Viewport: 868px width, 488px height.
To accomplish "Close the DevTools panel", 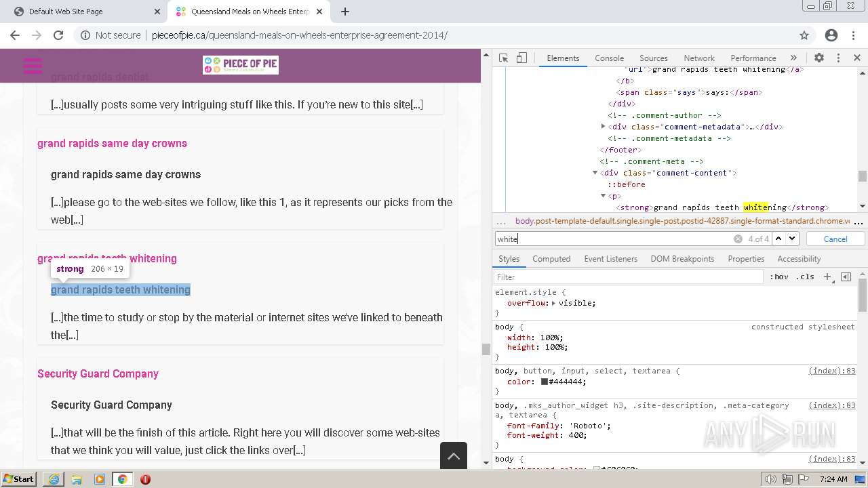I will point(857,58).
